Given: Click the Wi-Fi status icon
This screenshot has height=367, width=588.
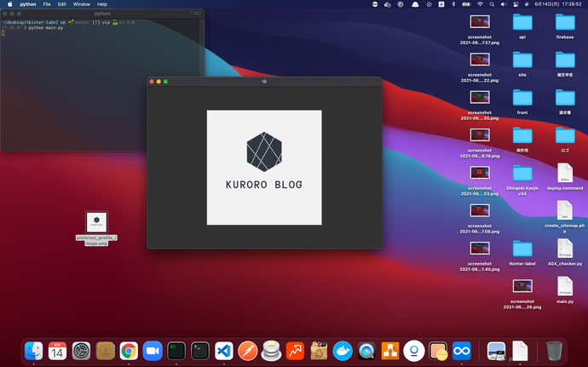Looking at the screenshot, I should pyautogui.click(x=480, y=4).
